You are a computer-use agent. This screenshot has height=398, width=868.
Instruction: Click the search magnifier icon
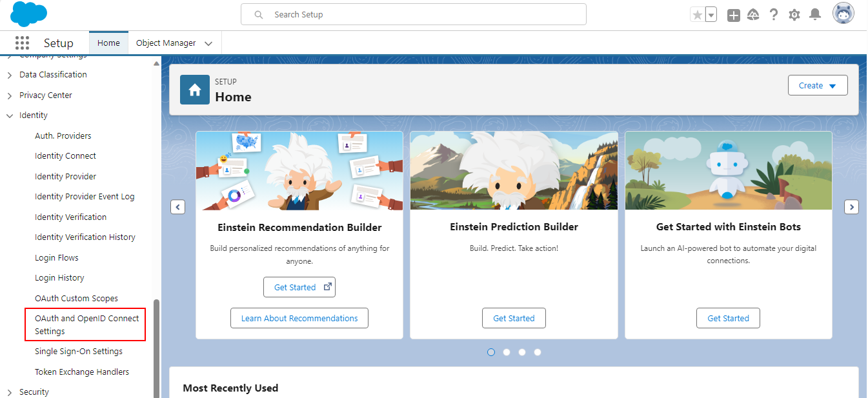(x=259, y=14)
